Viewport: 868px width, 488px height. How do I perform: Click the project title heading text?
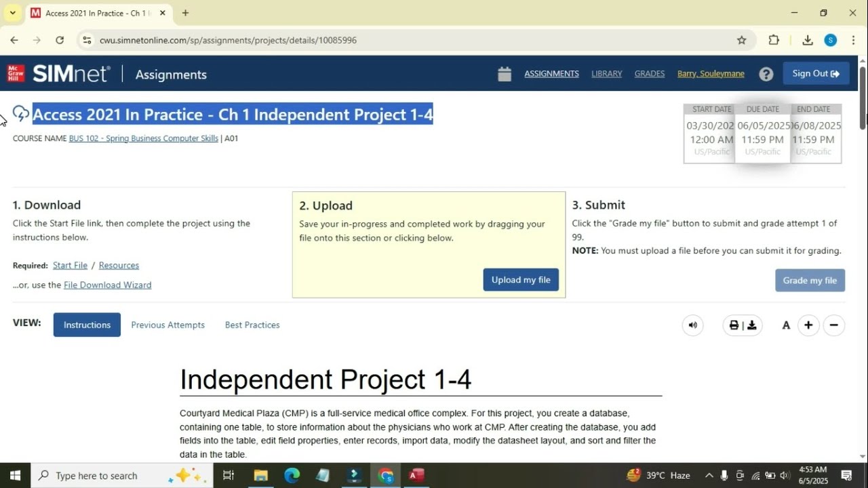(x=233, y=114)
